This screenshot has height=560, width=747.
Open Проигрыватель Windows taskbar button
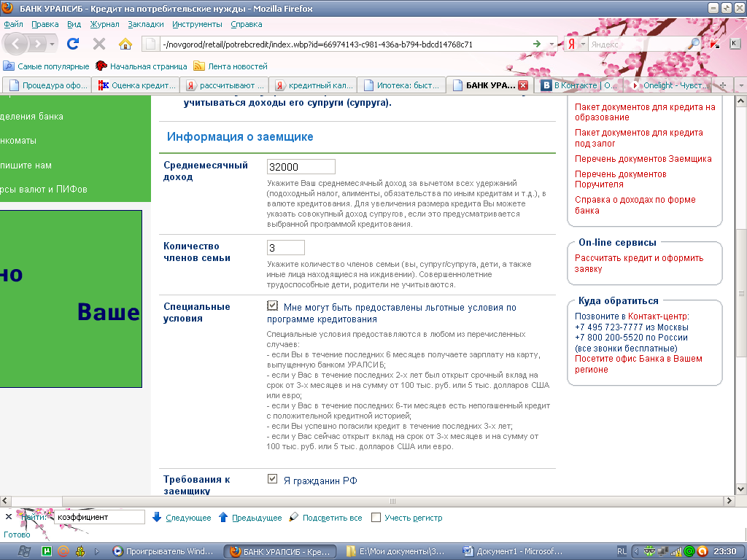coord(163,551)
